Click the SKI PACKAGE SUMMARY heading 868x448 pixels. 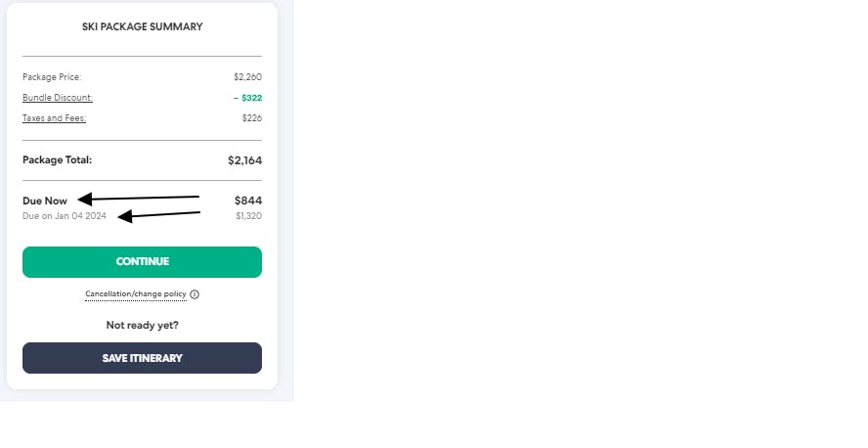tap(142, 27)
